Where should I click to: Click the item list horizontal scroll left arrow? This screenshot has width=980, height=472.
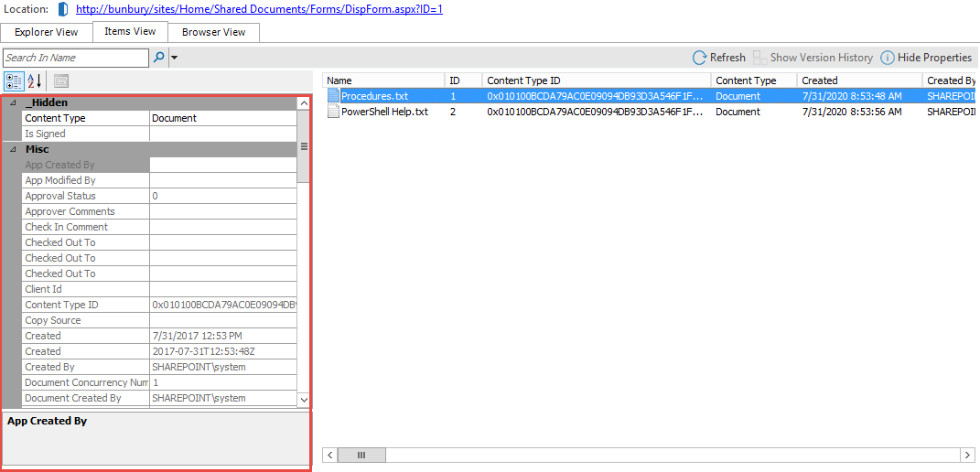tap(329, 454)
